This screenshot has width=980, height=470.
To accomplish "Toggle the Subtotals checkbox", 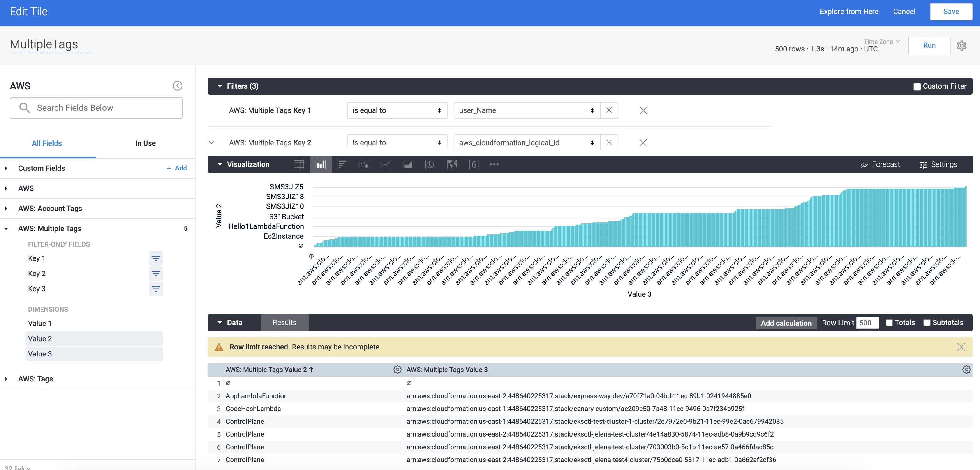I will (927, 323).
